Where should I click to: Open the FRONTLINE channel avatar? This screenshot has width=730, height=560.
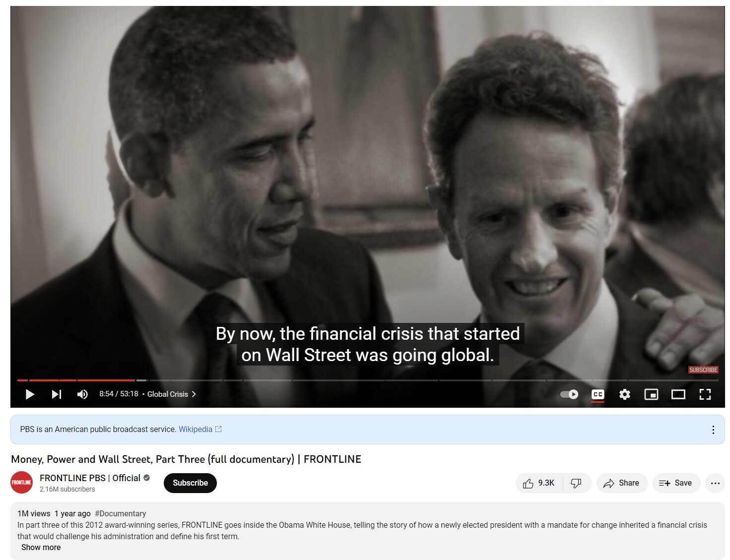point(21,483)
